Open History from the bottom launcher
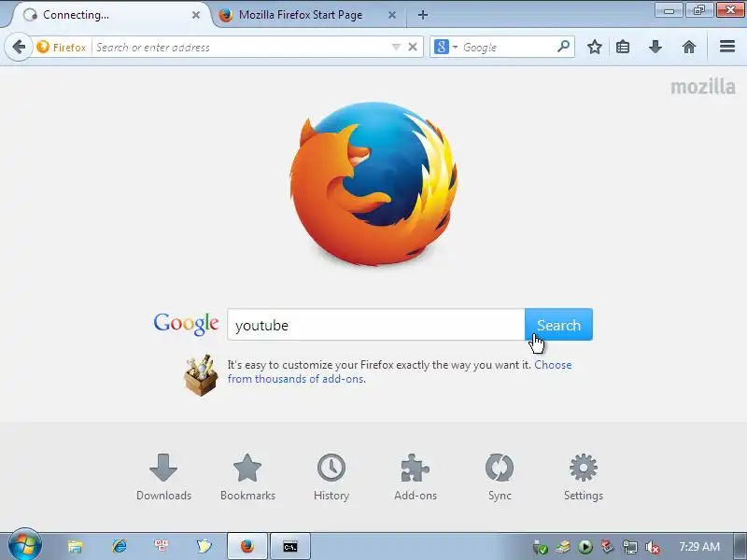747x560 pixels. (x=331, y=477)
